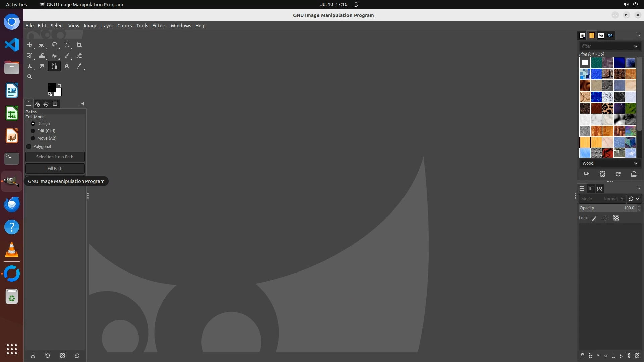Open the Filters menu

pyautogui.click(x=159, y=26)
